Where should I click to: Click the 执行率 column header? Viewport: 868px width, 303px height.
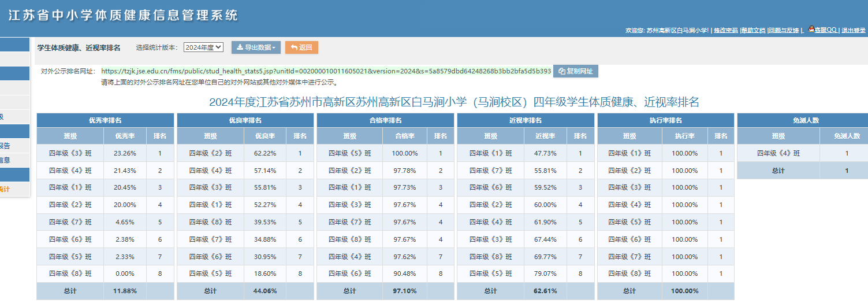685,136
